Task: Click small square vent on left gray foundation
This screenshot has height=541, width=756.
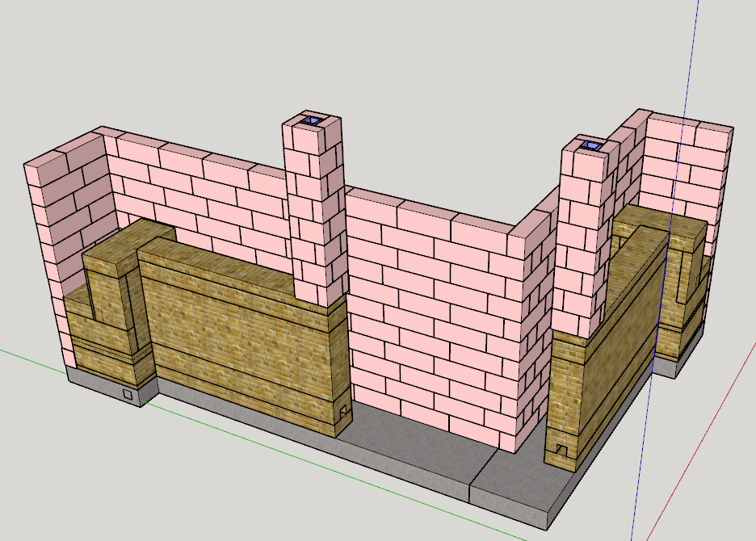Action: [128, 395]
